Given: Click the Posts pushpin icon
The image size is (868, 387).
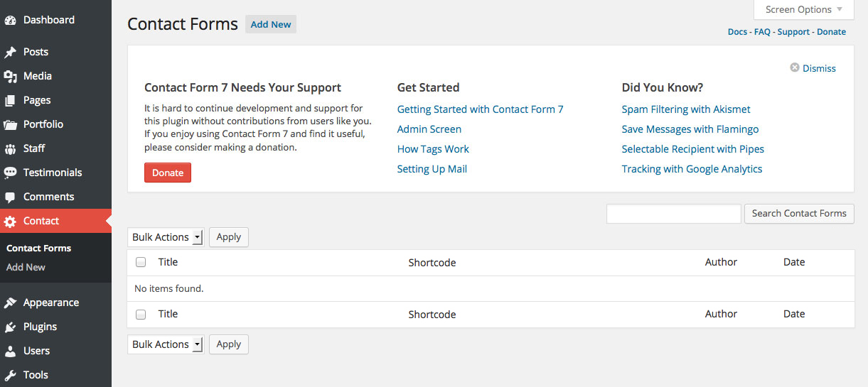Looking at the screenshot, I should tap(10, 52).
